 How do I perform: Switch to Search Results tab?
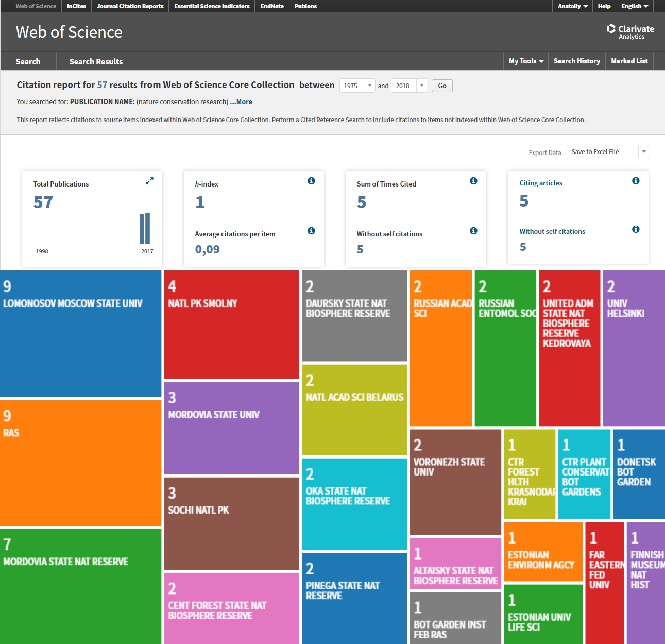coord(96,61)
